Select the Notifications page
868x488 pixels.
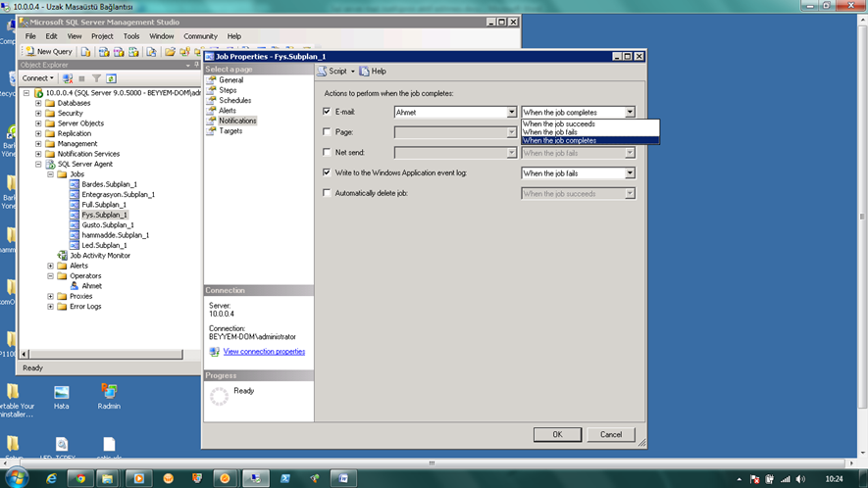(x=237, y=121)
